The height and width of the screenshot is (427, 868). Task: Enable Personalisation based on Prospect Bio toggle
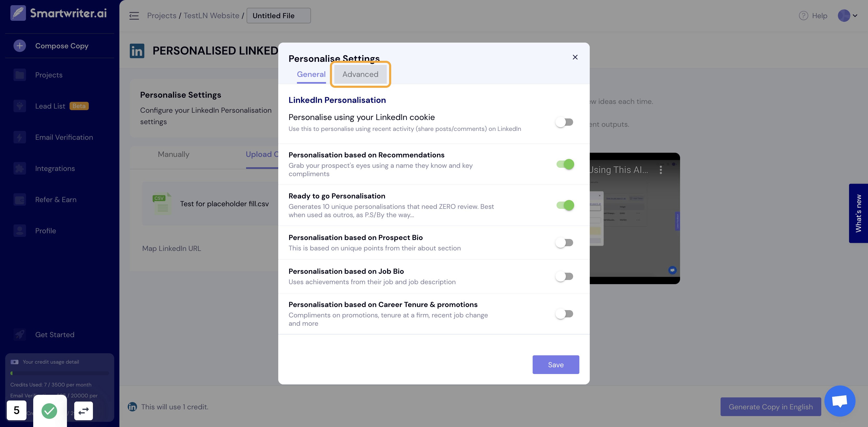[x=564, y=243]
